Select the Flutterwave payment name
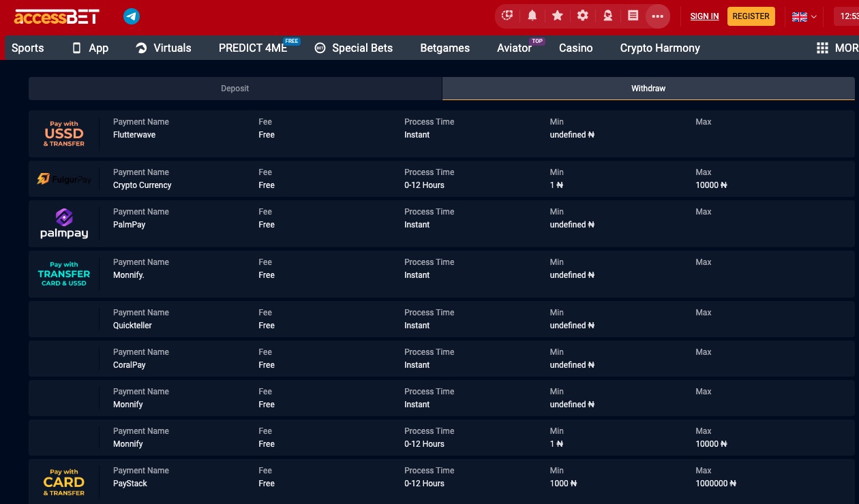This screenshot has height=504, width=859. point(134,135)
